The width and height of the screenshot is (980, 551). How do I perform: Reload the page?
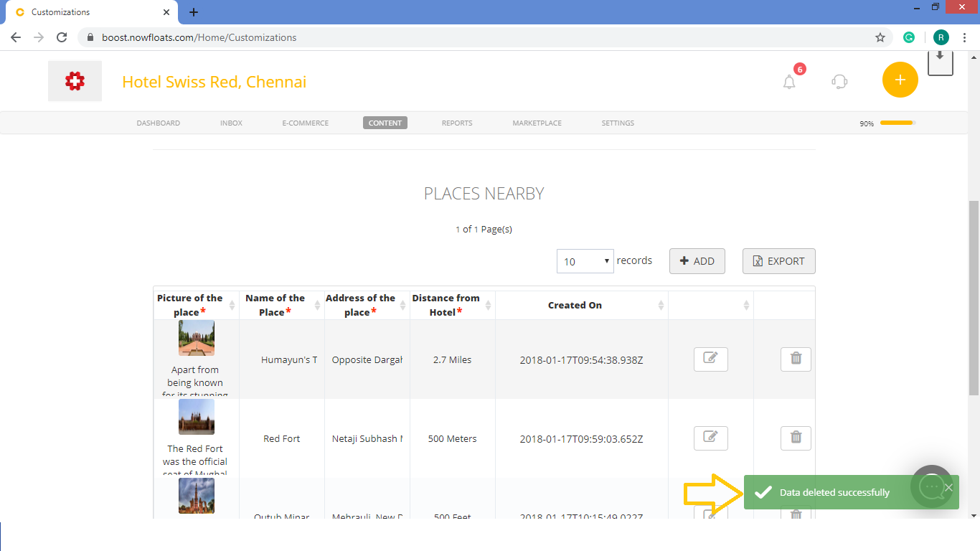tap(62, 37)
